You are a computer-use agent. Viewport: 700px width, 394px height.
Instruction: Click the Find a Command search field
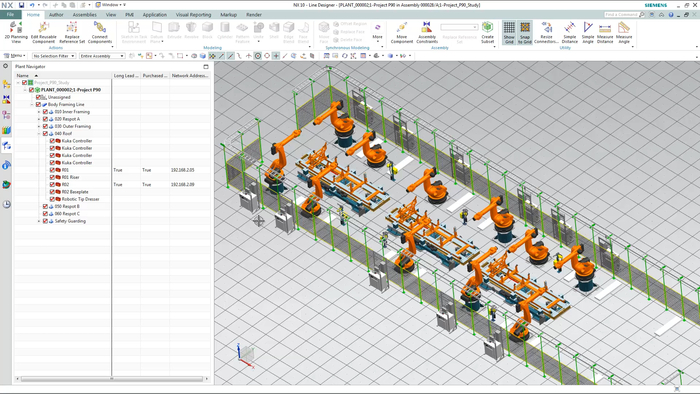click(x=621, y=15)
